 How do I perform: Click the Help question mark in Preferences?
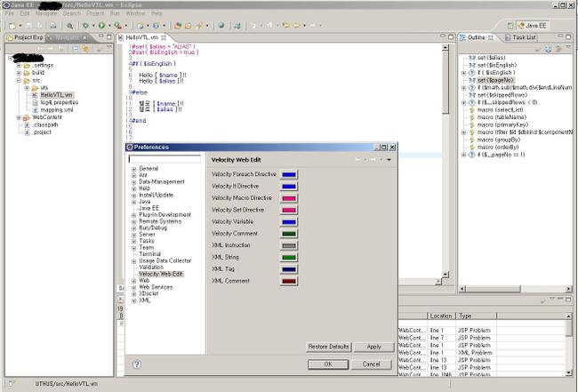[x=137, y=364]
